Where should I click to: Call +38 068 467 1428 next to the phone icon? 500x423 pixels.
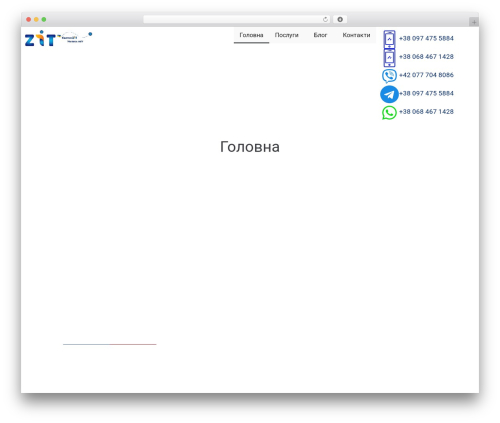coord(426,57)
